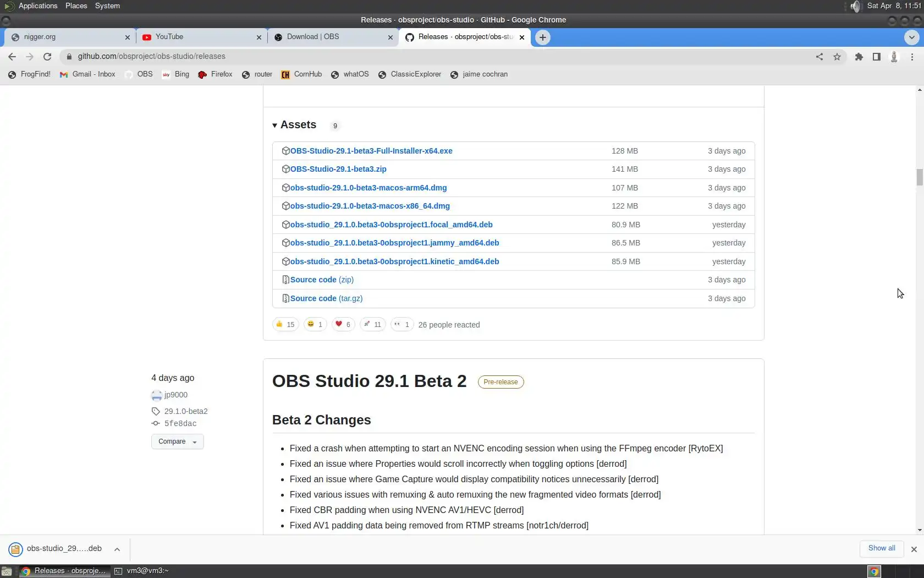Click the browser forward arrow

(30, 57)
